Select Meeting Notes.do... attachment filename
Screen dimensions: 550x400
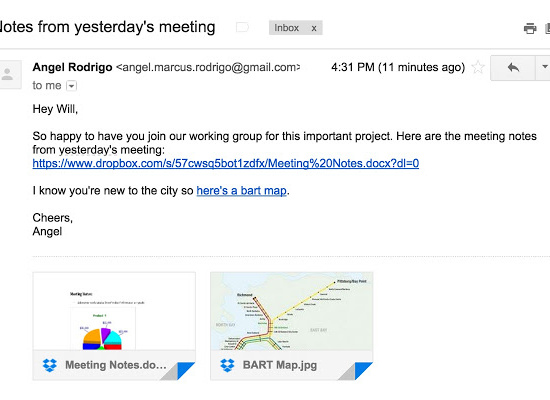click(116, 365)
